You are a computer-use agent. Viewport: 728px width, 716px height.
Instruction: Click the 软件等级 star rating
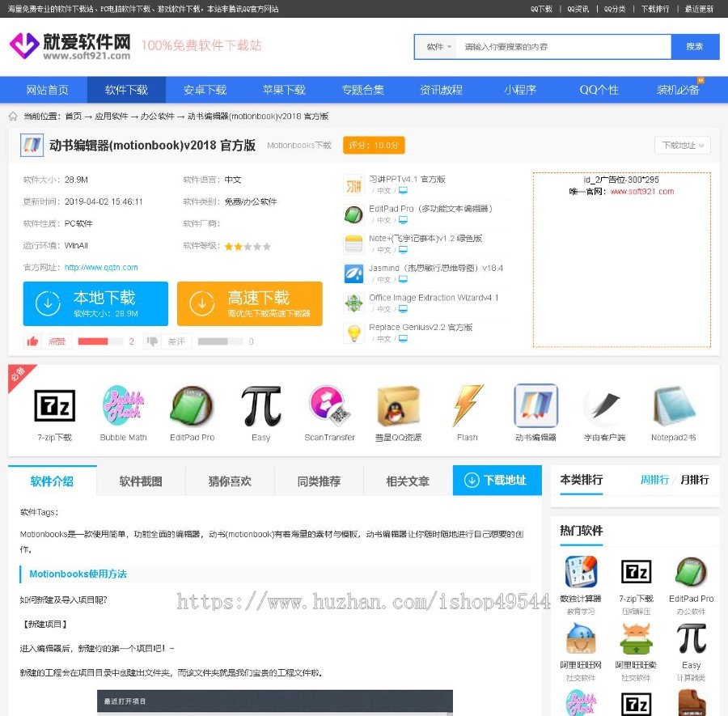[248, 246]
